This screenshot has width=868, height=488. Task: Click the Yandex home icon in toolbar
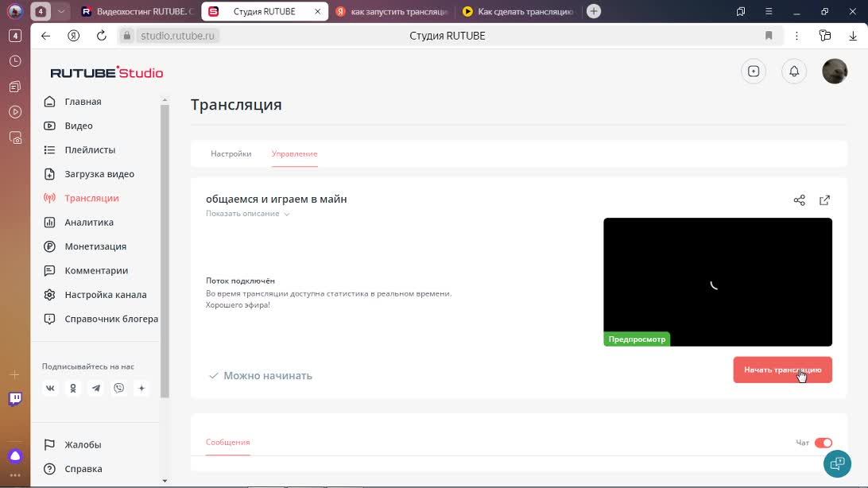(x=73, y=36)
